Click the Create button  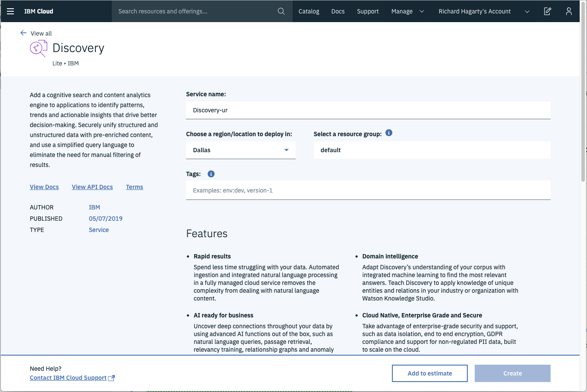[x=512, y=373]
